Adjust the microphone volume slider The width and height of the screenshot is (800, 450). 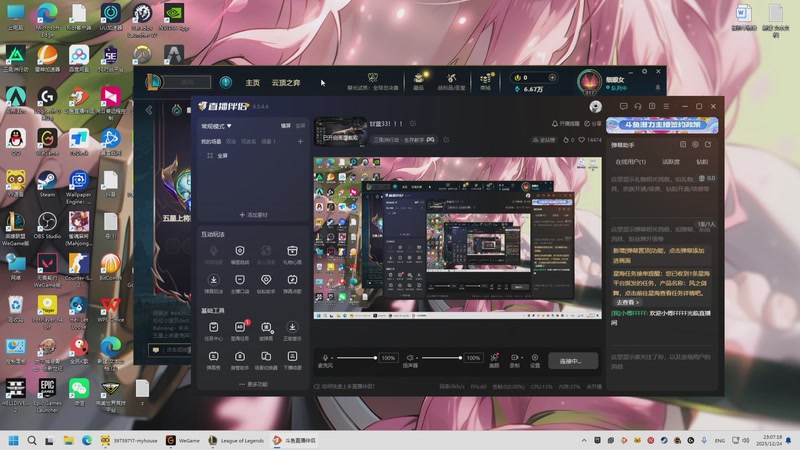356,358
